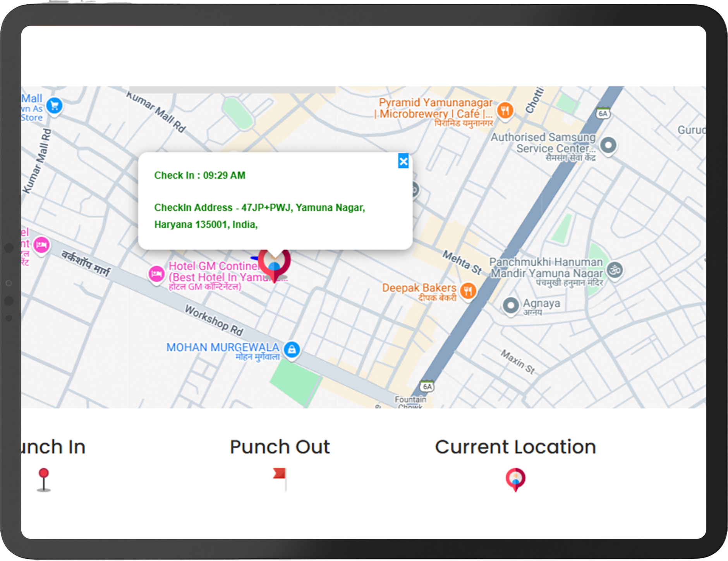
Task: Select the Authorised Samsung Service Center marker
Action: [608, 146]
